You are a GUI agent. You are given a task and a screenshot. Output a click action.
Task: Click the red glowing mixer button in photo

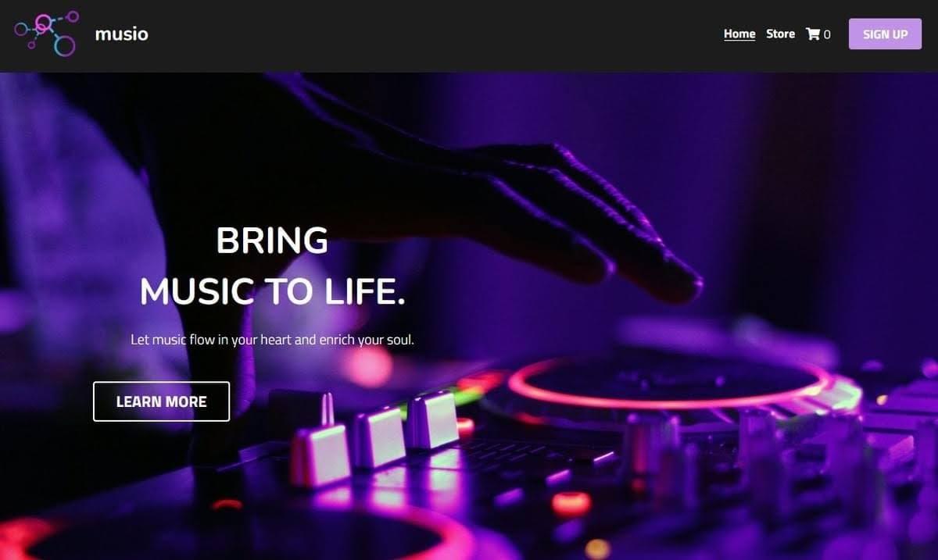[571, 503]
